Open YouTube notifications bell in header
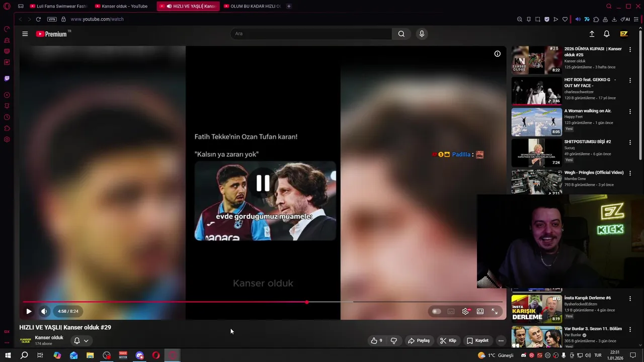Viewport: 644px width, 362px height. pos(607,34)
